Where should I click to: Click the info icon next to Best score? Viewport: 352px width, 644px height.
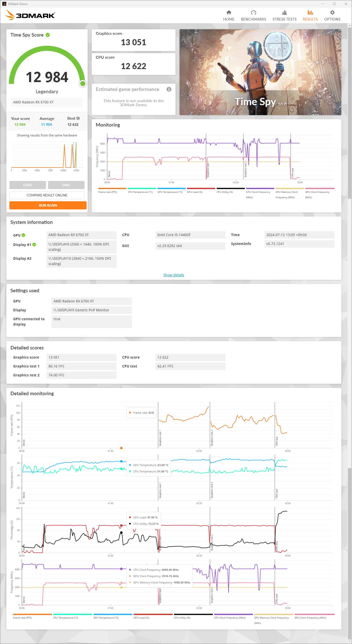[78, 118]
